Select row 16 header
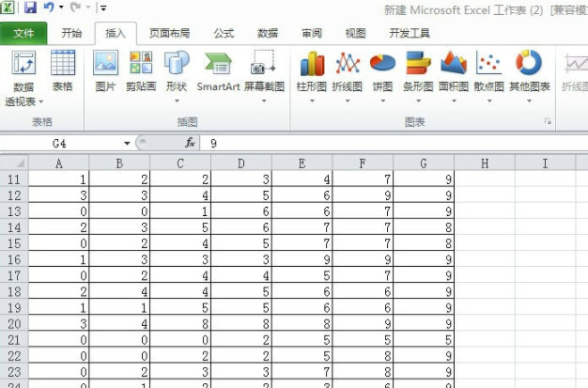This screenshot has width=588, height=388. pos(14,259)
